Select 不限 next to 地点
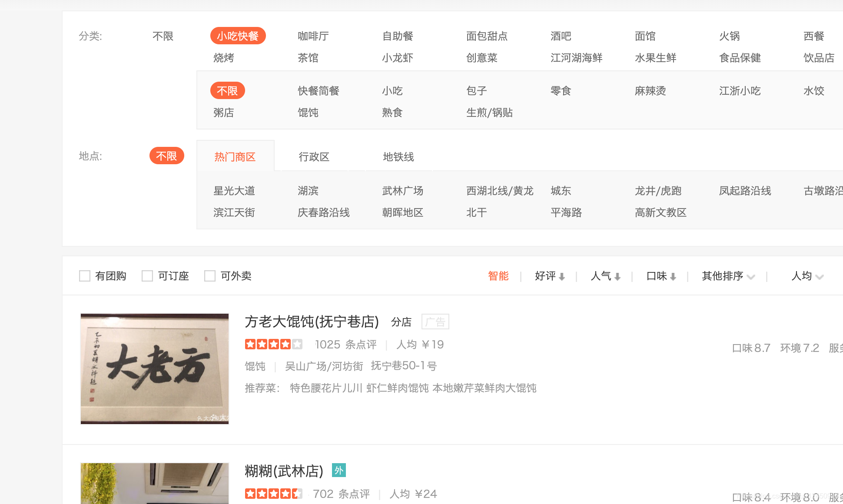Screen dimensions: 843x504 click(166, 156)
